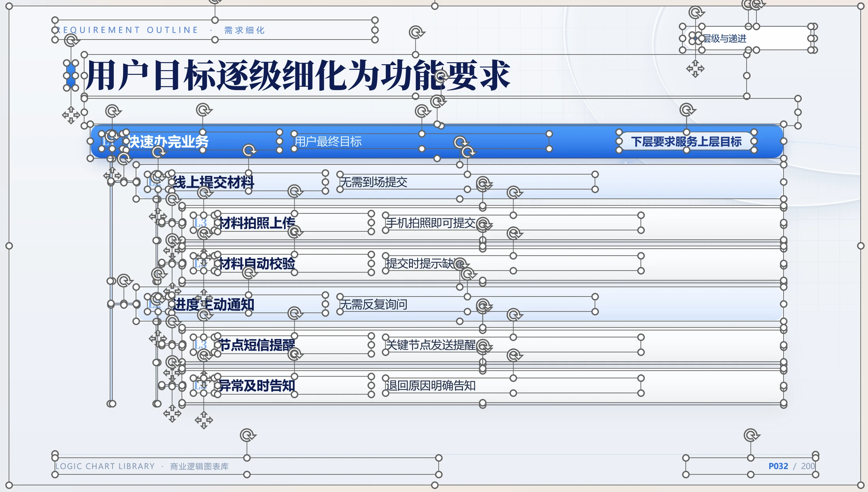The image size is (868, 492).
Task: Click the 下层要求服务上层目标 pill label
Action: pos(686,142)
